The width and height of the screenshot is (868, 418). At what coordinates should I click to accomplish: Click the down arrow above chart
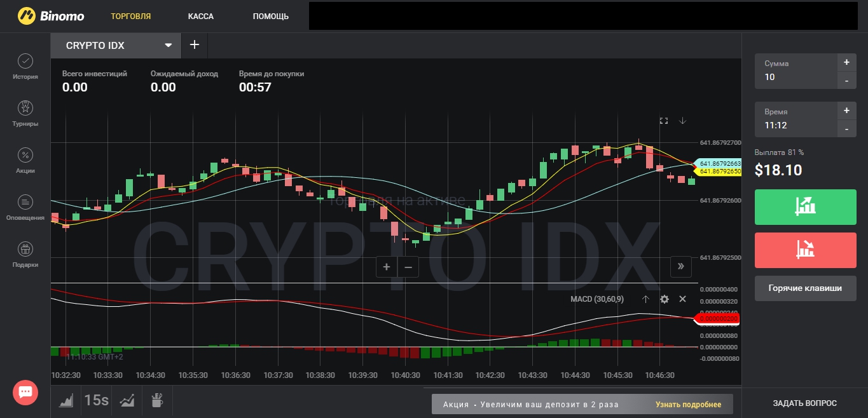pyautogui.click(x=682, y=121)
